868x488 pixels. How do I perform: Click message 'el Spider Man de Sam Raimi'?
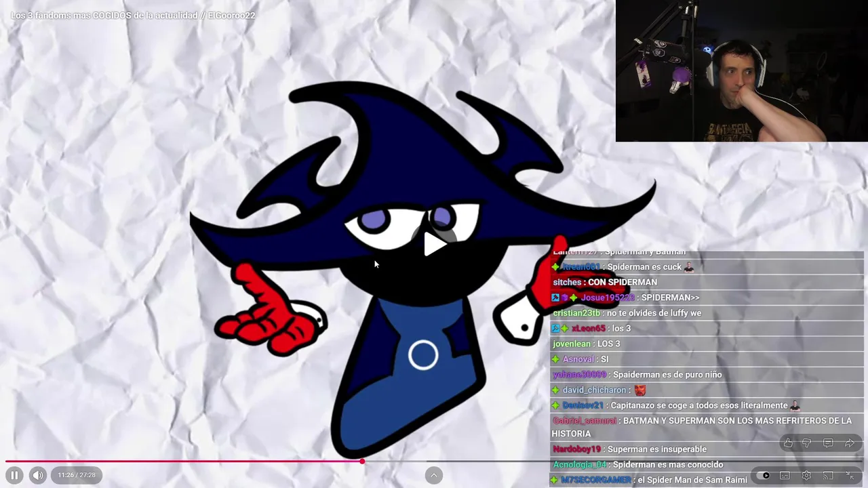(x=692, y=480)
